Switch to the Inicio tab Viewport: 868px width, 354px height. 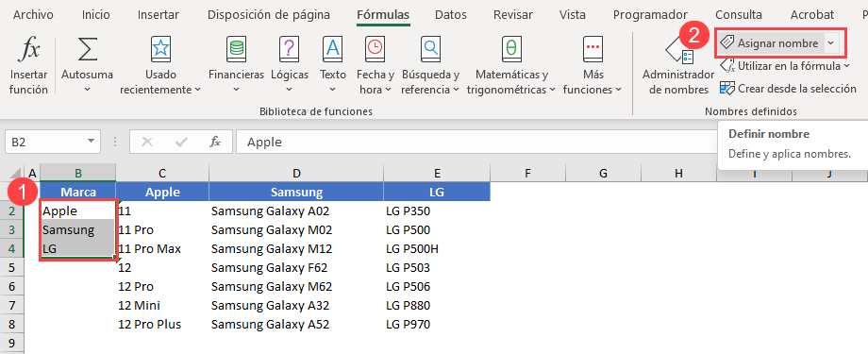tap(96, 15)
